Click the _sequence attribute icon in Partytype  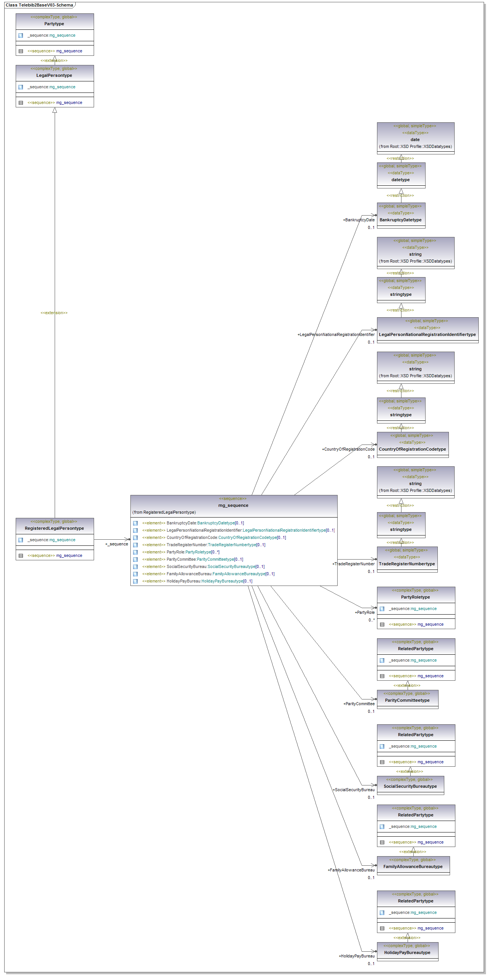coord(21,36)
